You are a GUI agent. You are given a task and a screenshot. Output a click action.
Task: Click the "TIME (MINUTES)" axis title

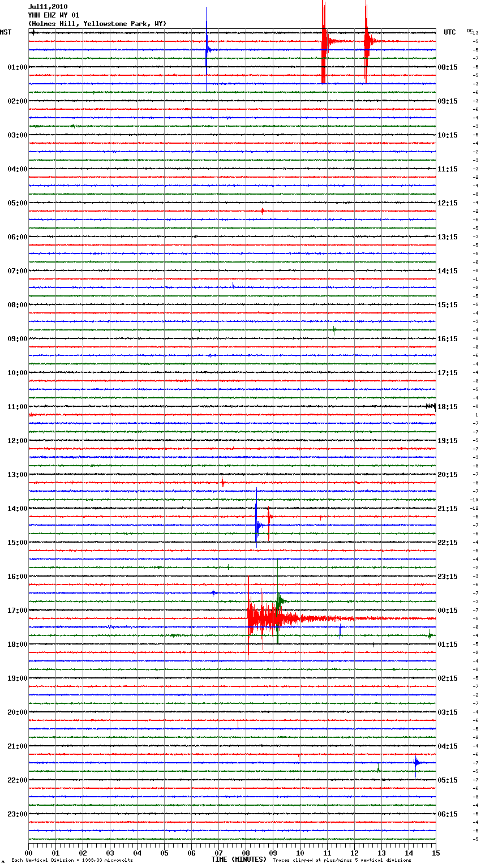click(239, 860)
